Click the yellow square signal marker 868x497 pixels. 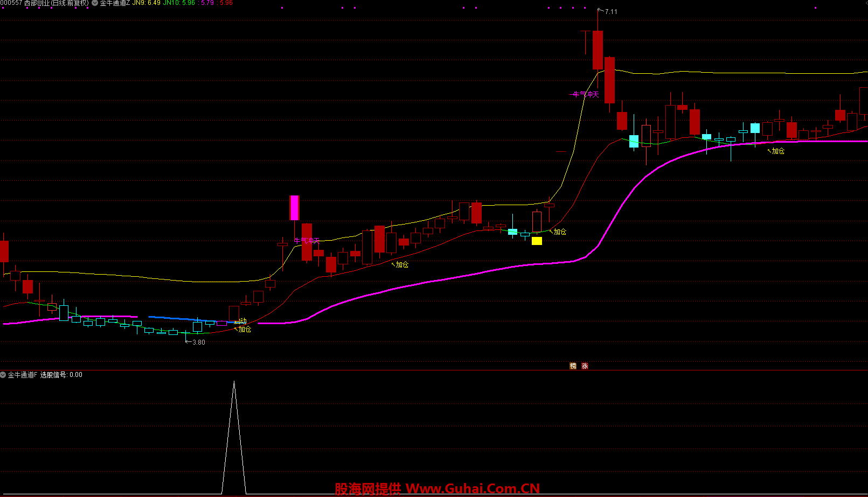pos(537,241)
